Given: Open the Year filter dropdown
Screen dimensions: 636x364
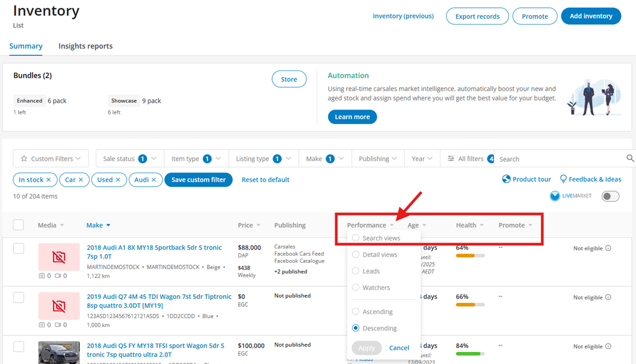Looking at the screenshot, I should click(x=422, y=159).
